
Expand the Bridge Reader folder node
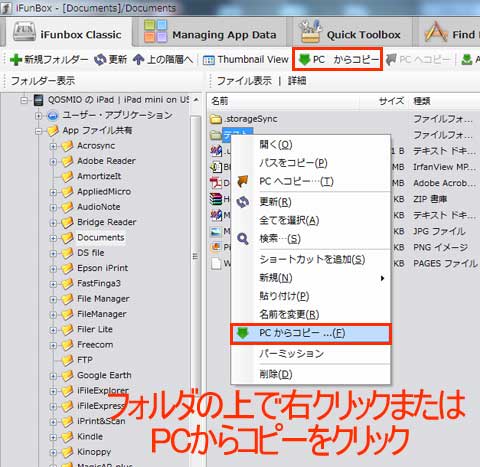tap(53, 223)
